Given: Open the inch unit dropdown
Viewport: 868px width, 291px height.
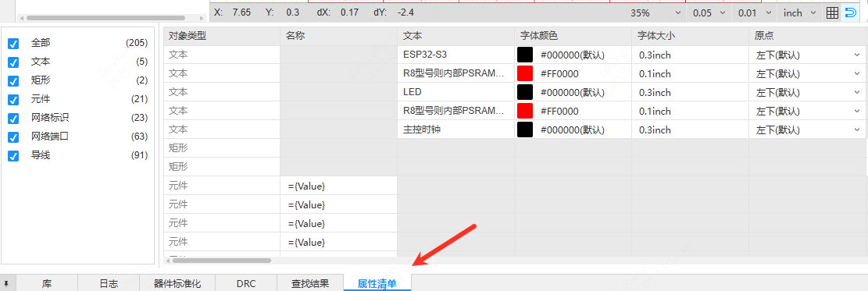Looking at the screenshot, I should click(799, 12).
